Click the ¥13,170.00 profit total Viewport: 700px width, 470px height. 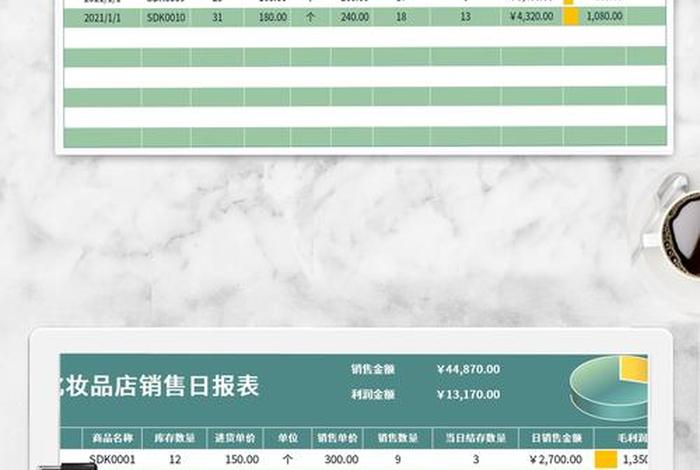(468, 395)
